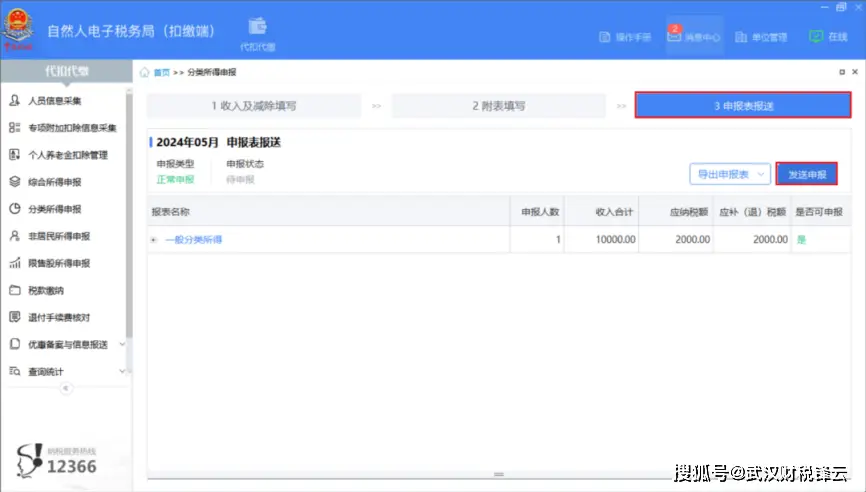
Task: Click the 发送申报 button
Action: (806, 174)
